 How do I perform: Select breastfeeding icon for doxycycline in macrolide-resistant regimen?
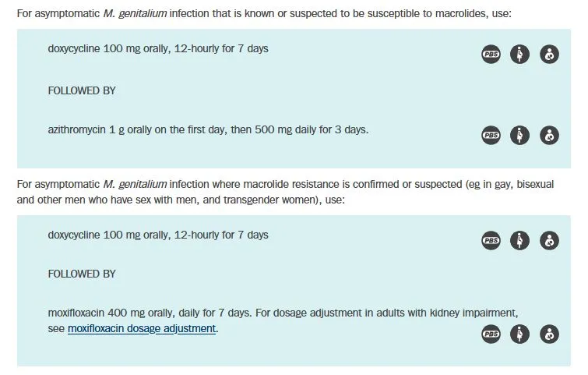(550, 241)
